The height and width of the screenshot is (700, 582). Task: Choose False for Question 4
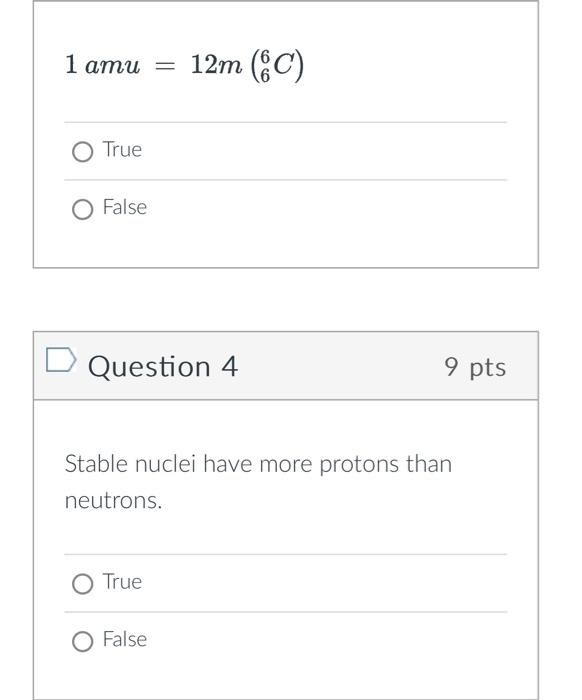pyautogui.click(x=83, y=642)
